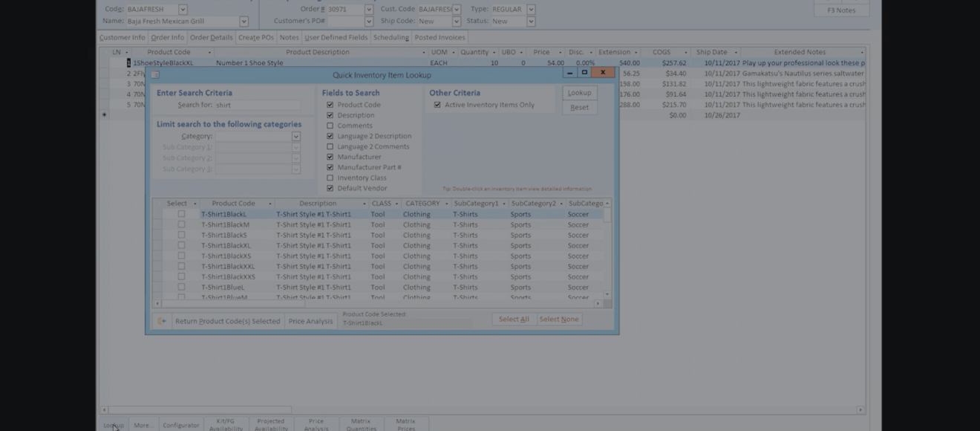Open CATEGORY column filter arrow
This screenshot has height=431, width=980.
pyautogui.click(x=446, y=204)
